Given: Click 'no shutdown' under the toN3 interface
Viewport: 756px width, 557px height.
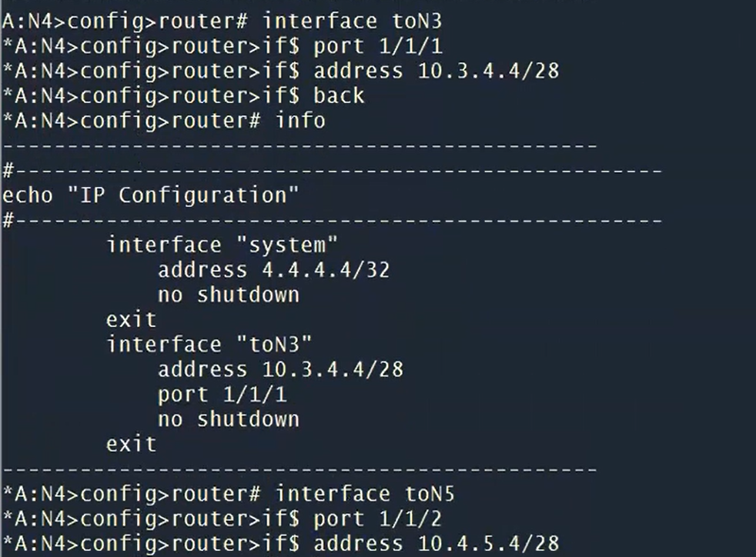Looking at the screenshot, I should coord(229,419).
